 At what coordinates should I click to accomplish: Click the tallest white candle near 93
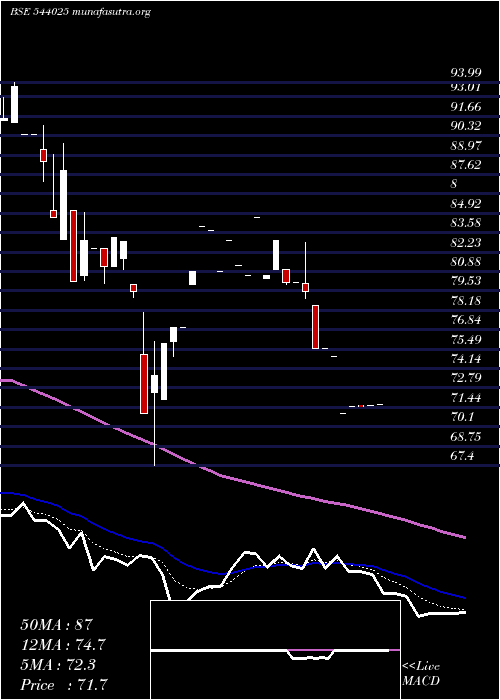tap(15, 104)
